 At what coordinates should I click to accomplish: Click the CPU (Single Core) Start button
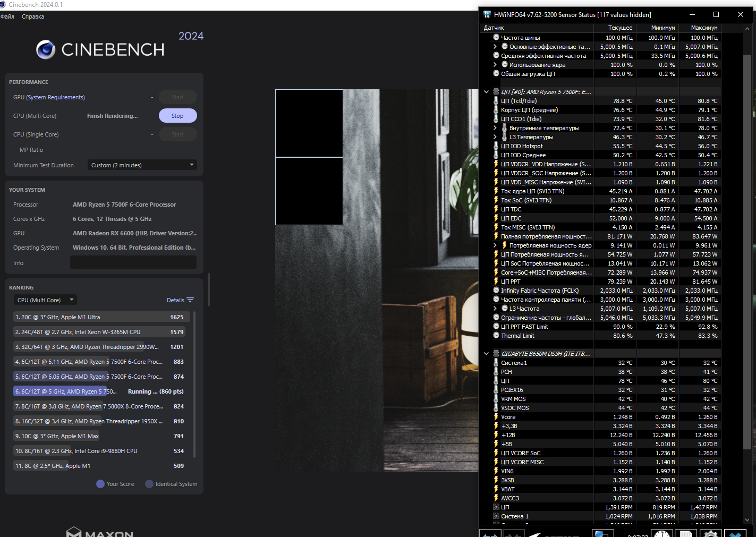[178, 134]
